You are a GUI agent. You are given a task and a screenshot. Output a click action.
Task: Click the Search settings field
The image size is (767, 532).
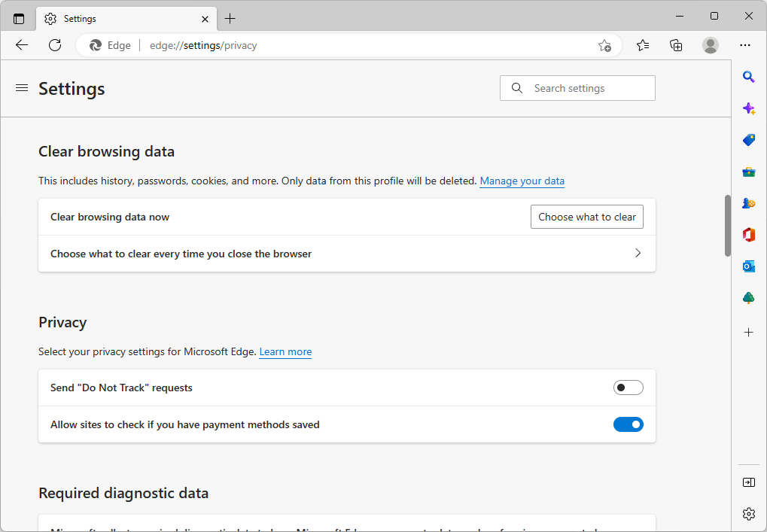pyautogui.click(x=577, y=88)
